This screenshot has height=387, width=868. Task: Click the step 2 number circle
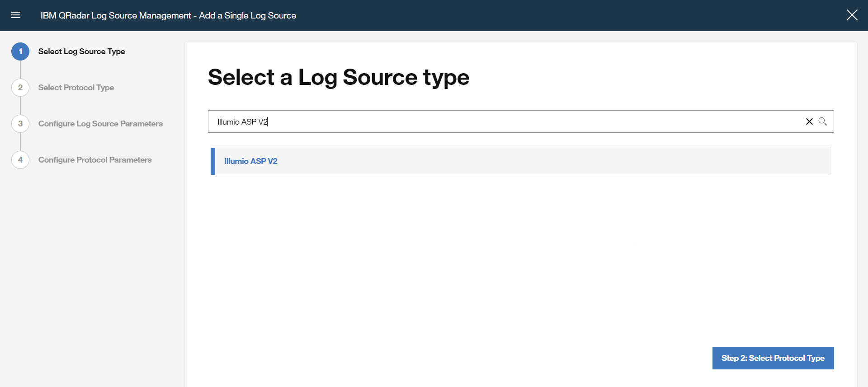pos(20,88)
